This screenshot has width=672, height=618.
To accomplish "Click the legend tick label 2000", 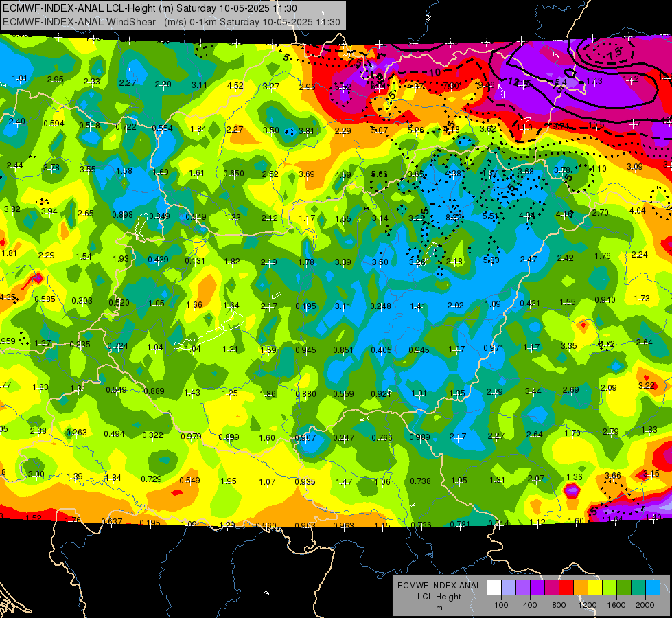I will coord(645,605).
